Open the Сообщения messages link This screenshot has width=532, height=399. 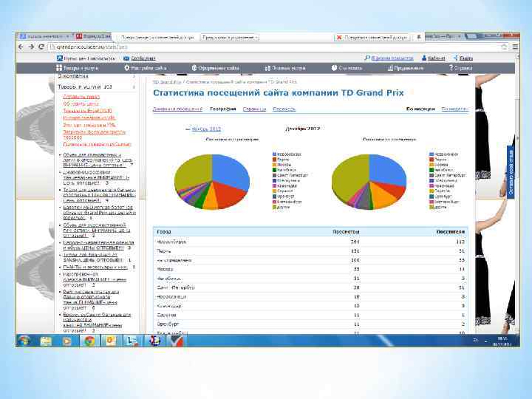click(x=143, y=58)
